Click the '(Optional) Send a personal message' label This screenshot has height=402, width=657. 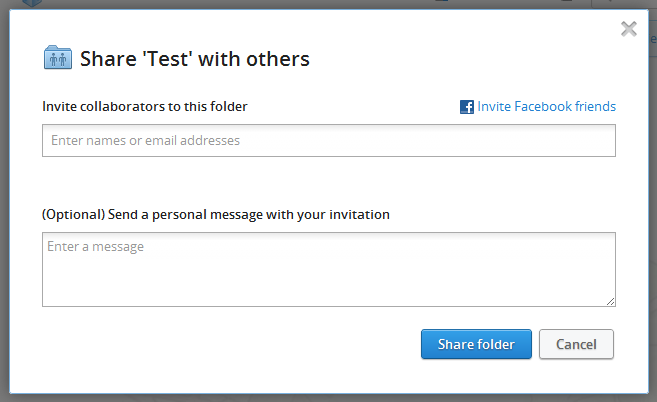point(215,214)
